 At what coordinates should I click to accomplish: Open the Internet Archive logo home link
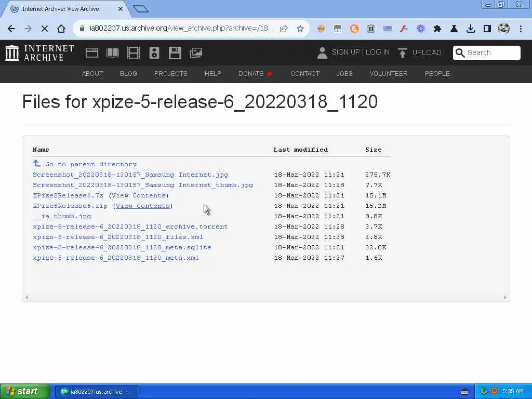click(x=39, y=53)
